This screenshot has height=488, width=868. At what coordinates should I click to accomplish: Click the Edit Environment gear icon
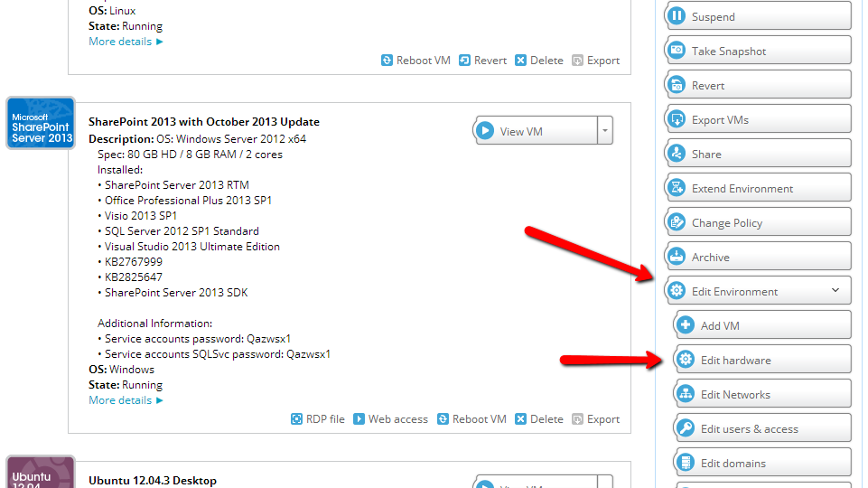(677, 291)
